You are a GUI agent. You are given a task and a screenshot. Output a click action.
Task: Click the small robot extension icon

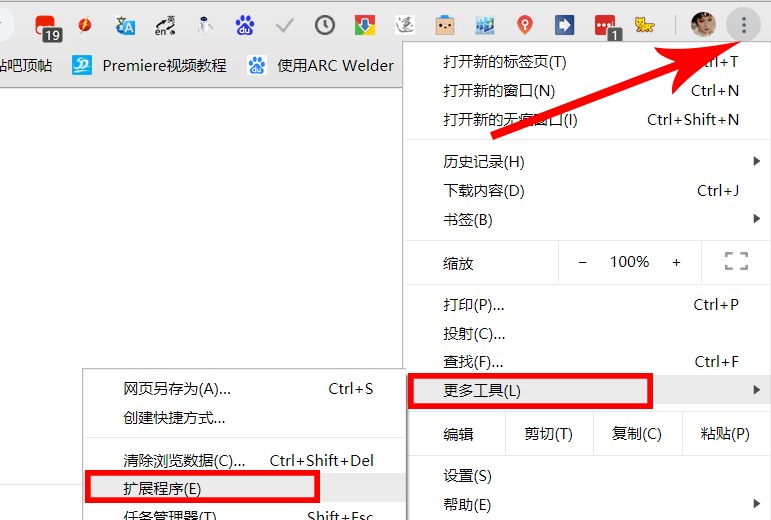[x=205, y=25]
